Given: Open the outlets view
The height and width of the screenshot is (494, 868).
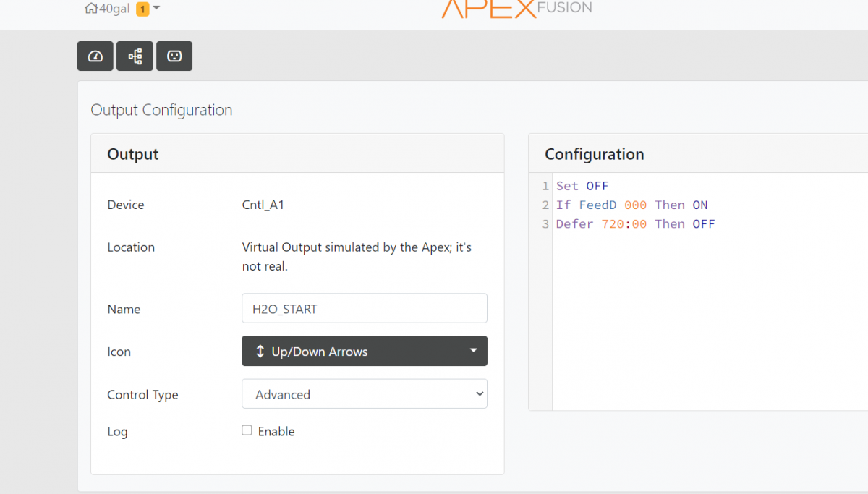Looking at the screenshot, I should (x=174, y=56).
